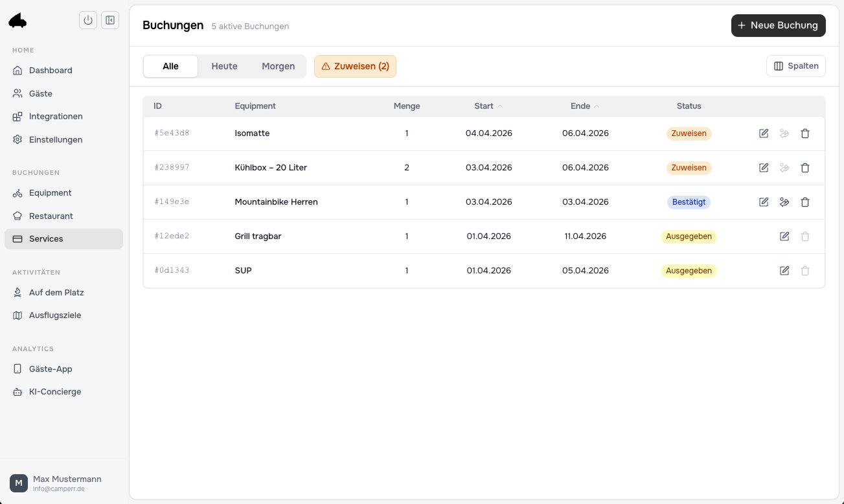Edit the Mountainbike Herren booking
This screenshot has width=844, height=504.
(764, 202)
